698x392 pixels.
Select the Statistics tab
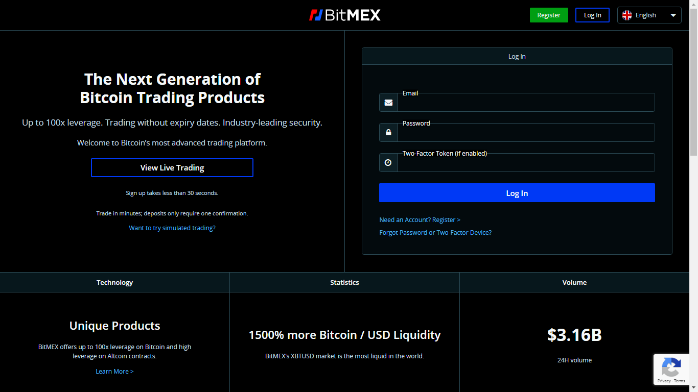point(345,283)
